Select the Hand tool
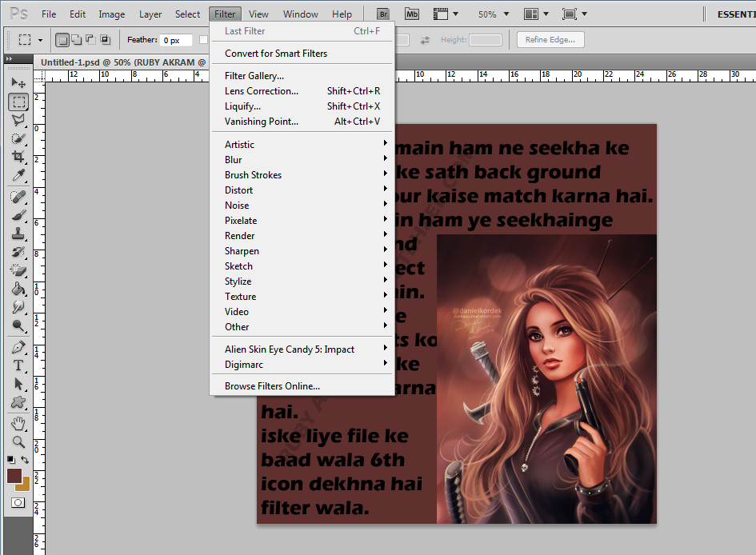Screen dimensions: 756x555 click(18, 424)
